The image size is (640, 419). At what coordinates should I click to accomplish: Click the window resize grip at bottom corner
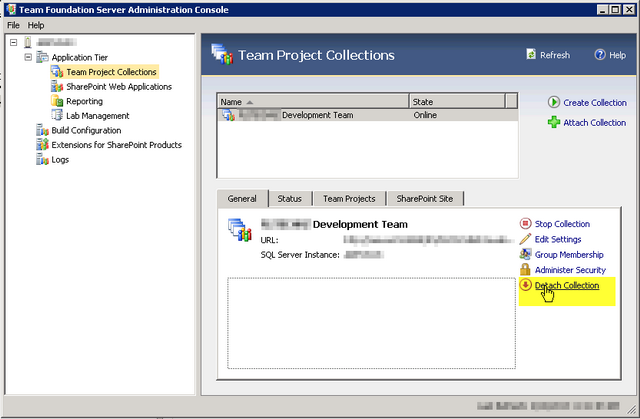[x=631, y=409]
